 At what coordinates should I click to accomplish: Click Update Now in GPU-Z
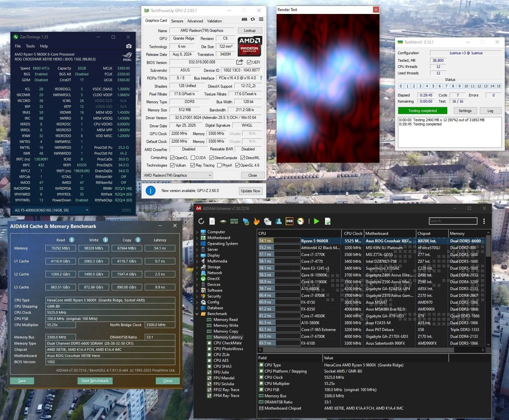pyautogui.click(x=250, y=191)
